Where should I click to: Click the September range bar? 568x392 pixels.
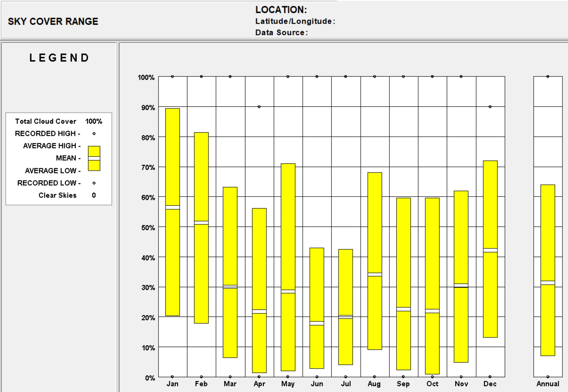click(404, 284)
